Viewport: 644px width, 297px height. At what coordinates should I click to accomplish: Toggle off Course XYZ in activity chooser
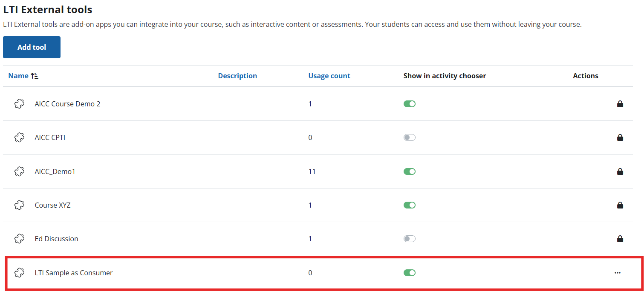click(x=409, y=205)
